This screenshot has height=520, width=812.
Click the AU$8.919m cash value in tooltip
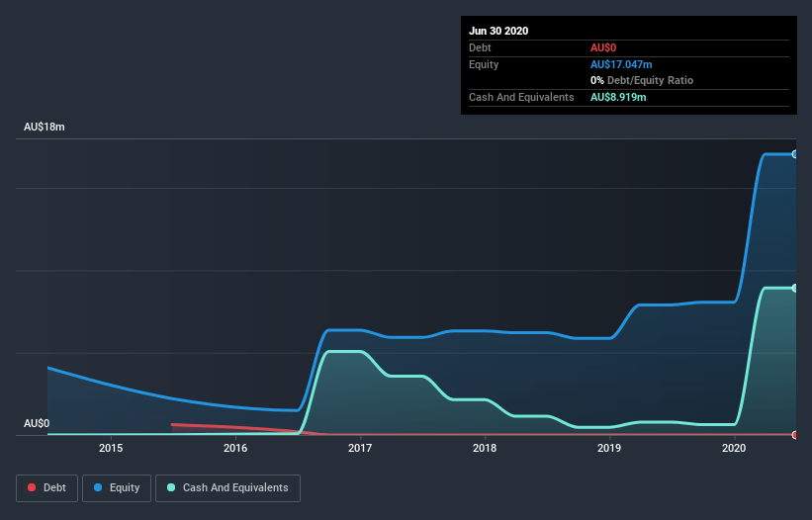[618, 97]
